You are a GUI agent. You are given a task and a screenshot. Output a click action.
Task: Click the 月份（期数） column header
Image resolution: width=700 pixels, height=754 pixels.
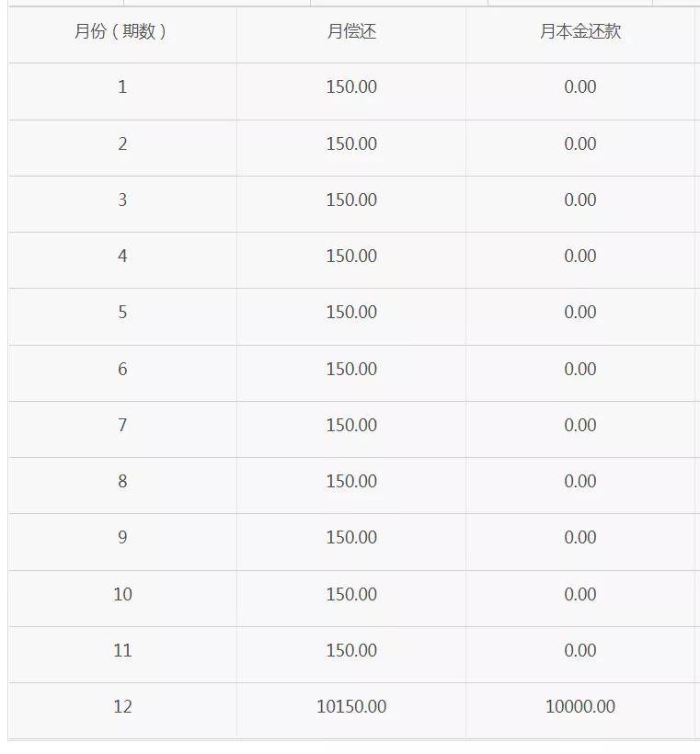click(120, 32)
